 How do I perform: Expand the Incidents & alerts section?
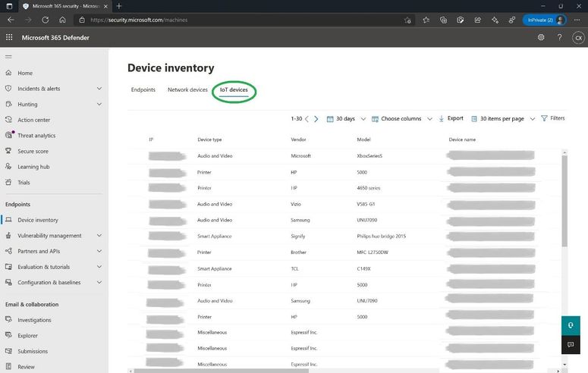click(99, 89)
